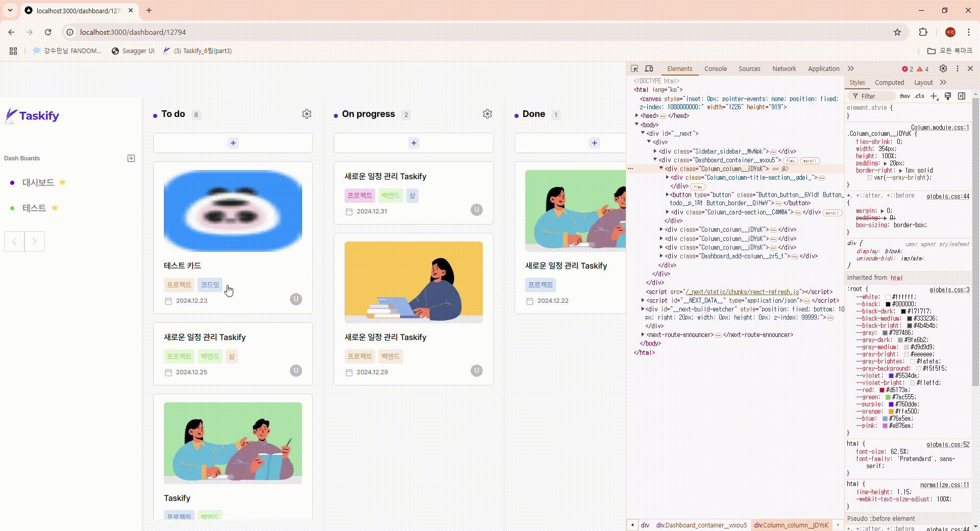Viewport: 980px width, 531px height.
Task: Expand the Dashboard_add-column div node
Action: (661, 256)
